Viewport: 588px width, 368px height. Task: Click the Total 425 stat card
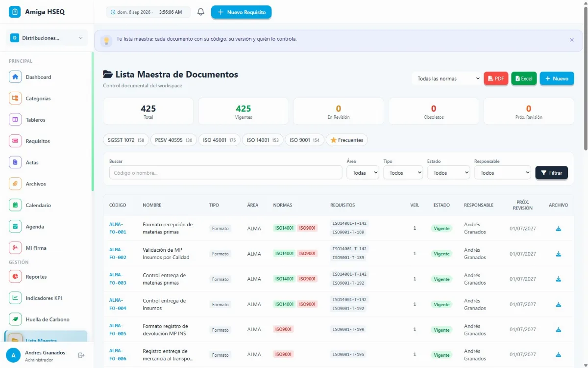tap(148, 111)
